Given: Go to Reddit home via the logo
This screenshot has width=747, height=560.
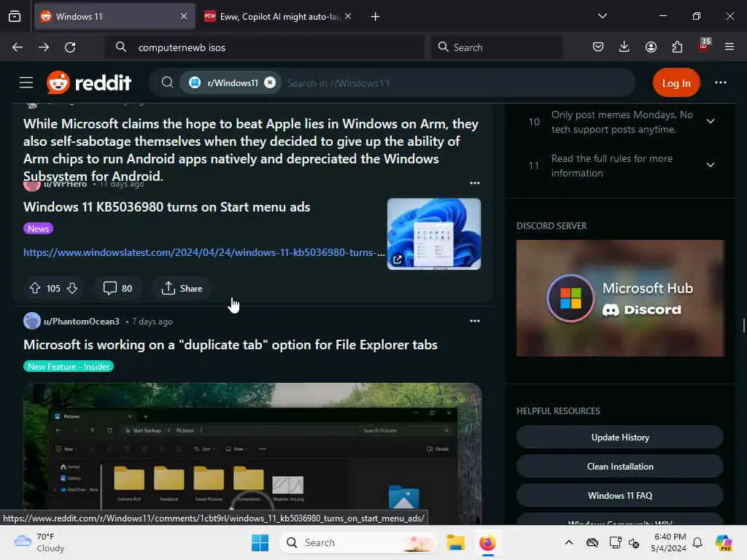Looking at the screenshot, I should [x=89, y=83].
